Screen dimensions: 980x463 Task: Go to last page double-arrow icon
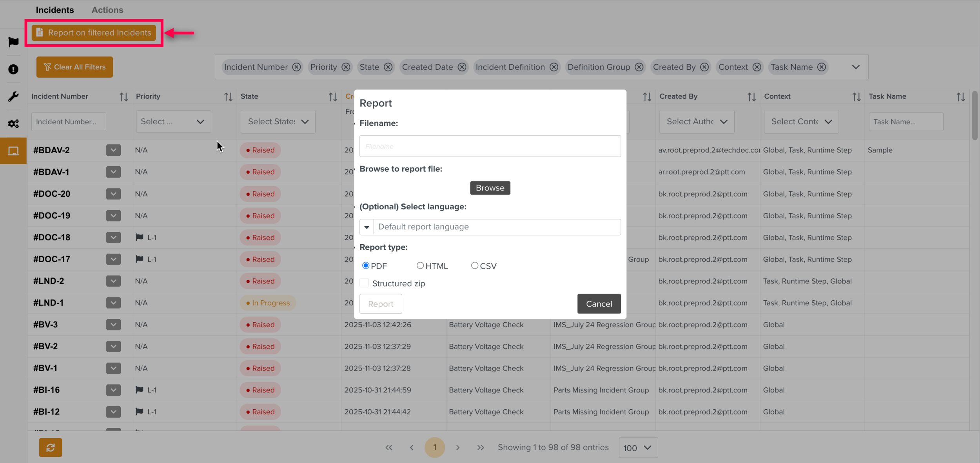(x=481, y=448)
